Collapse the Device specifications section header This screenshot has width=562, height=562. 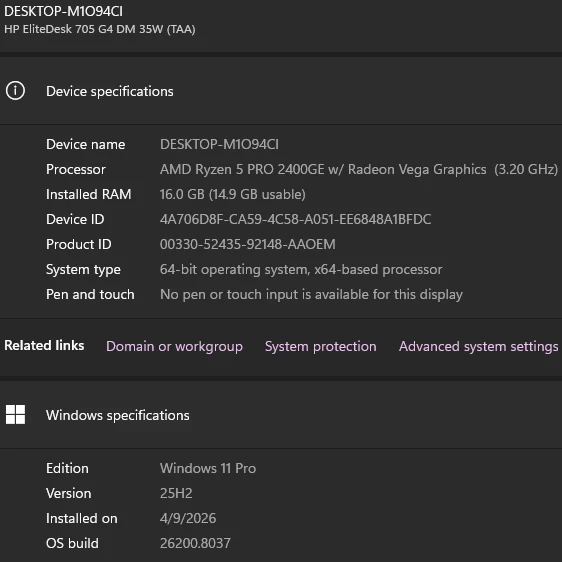[x=281, y=91]
